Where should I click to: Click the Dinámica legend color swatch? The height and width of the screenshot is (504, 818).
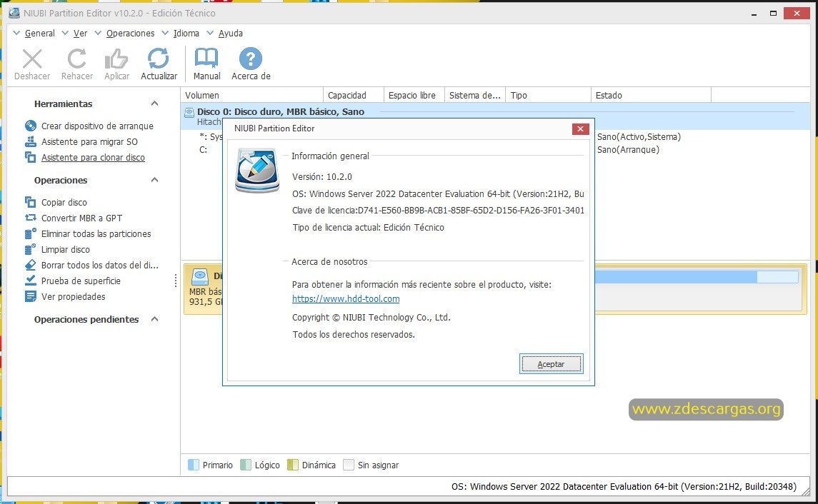[293, 465]
